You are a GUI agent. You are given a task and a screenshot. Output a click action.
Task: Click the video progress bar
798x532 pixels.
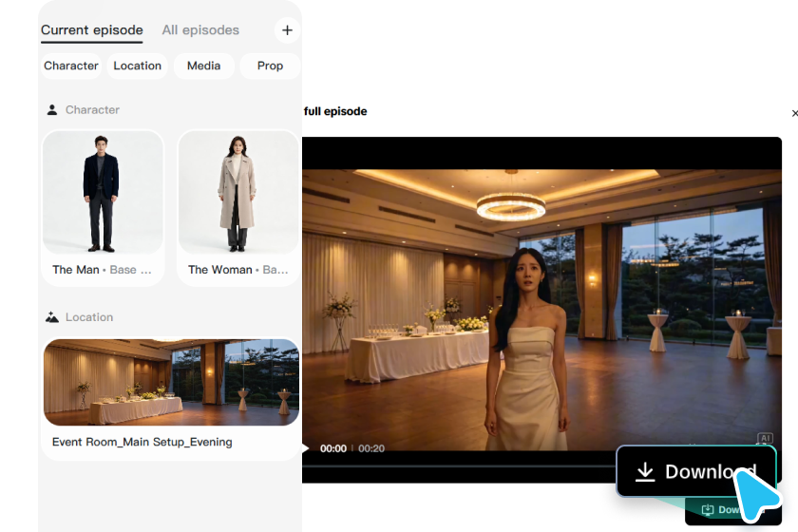click(459, 465)
